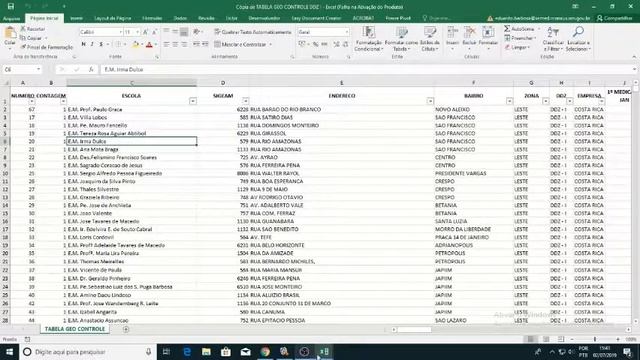The image size is (640, 360).
Task: Switch to the Dados tab
Action: (x=180, y=18)
